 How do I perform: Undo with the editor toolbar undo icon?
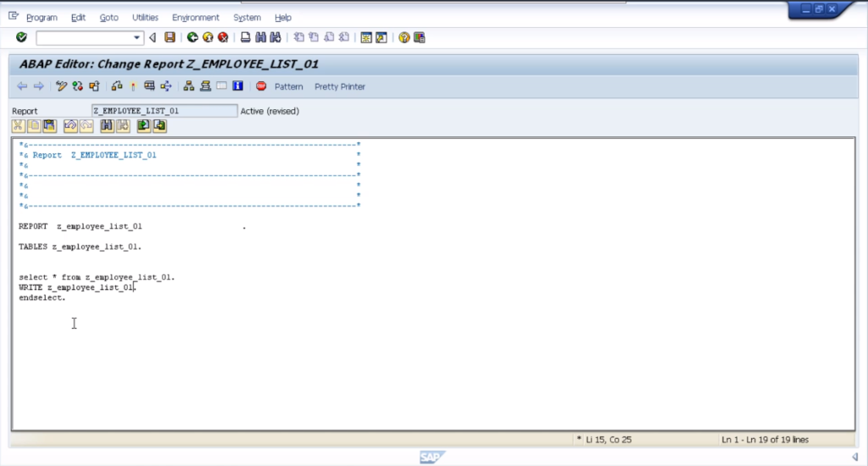70,126
